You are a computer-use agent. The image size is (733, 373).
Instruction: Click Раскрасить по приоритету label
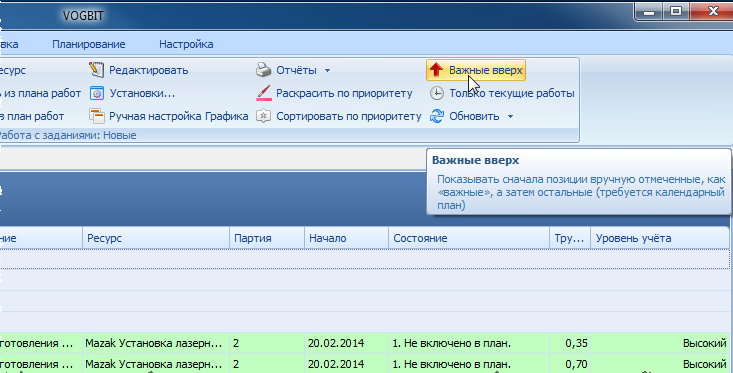(x=344, y=93)
